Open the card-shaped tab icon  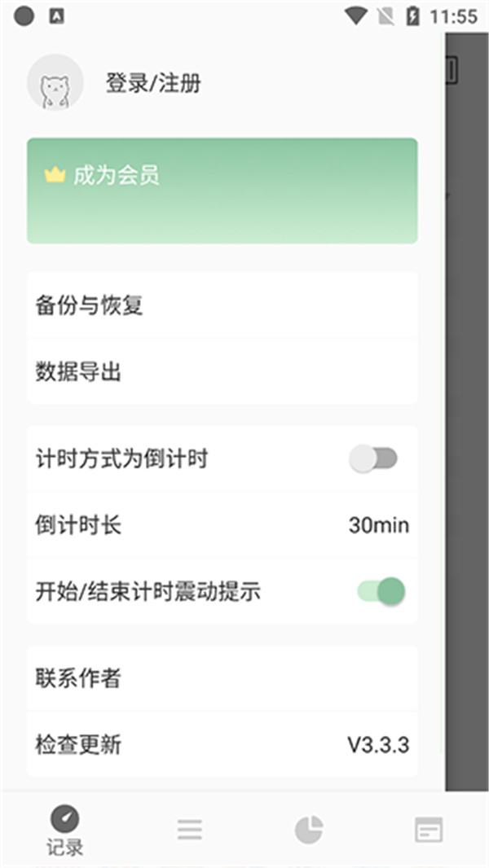pyautogui.click(x=429, y=830)
